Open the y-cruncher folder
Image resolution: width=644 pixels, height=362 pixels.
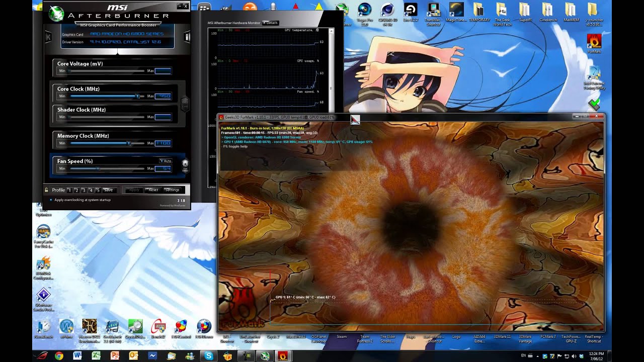(x=593, y=14)
